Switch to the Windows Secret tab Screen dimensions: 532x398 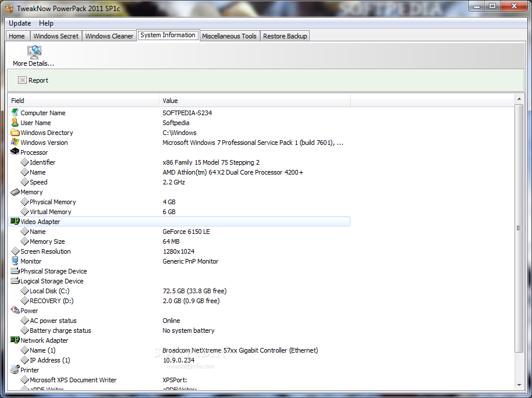coord(56,36)
